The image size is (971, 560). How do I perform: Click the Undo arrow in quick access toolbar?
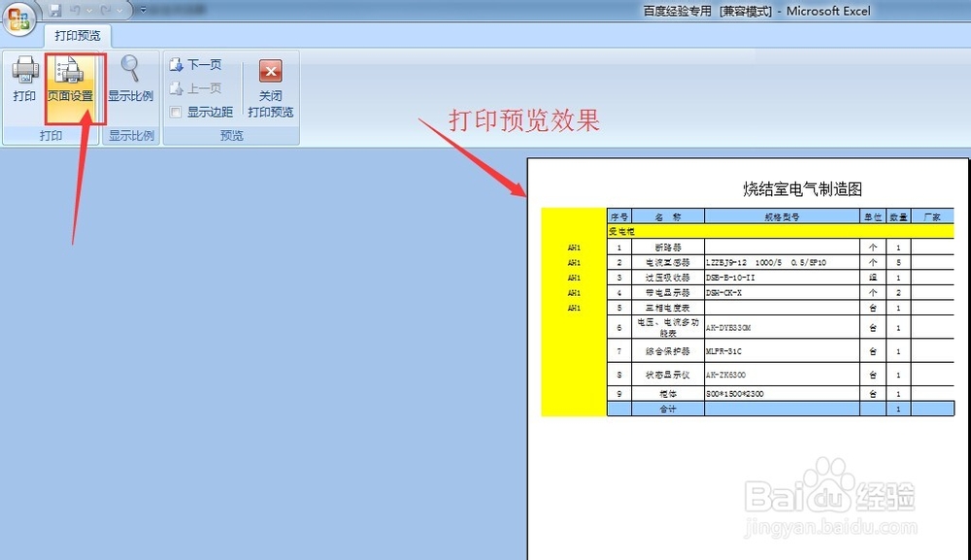(75, 11)
